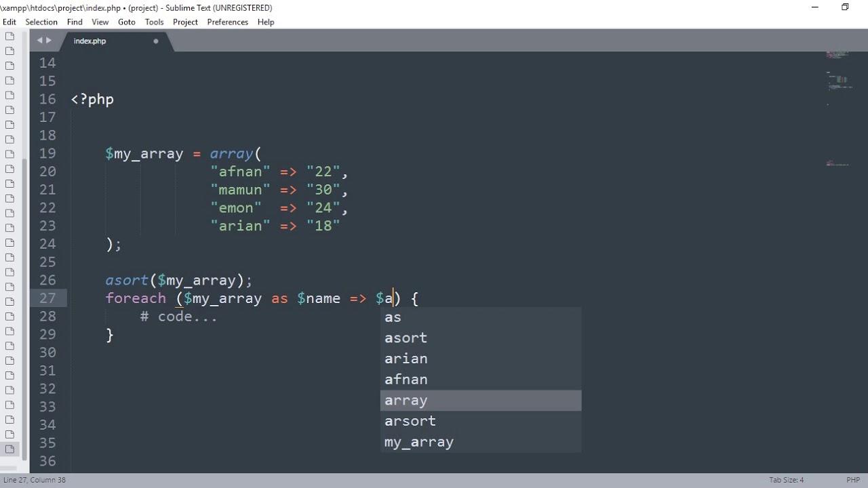Open the Selection menu
This screenshot has width=868, height=488.
(x=41, y=22)
